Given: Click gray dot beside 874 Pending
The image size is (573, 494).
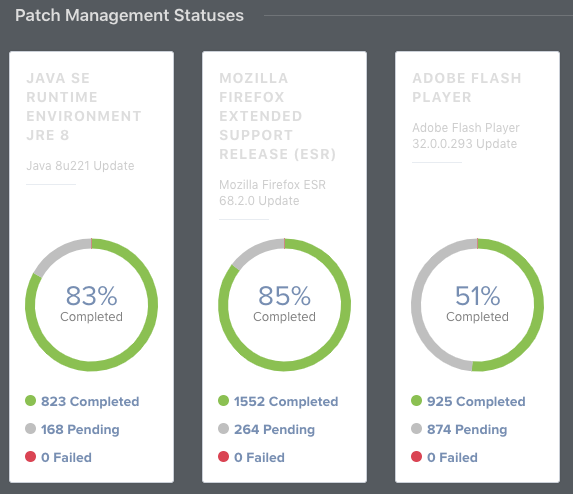Looking at the screenshot, I should point(417,428).
